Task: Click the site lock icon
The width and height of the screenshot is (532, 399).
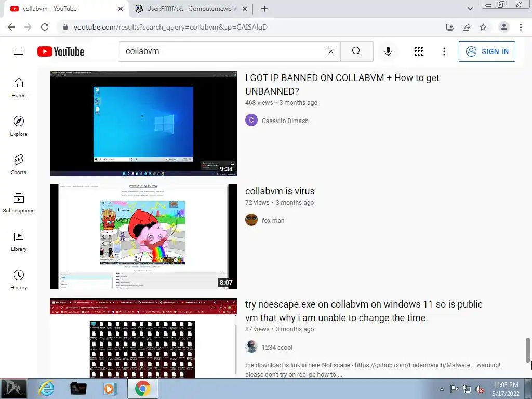Action: click(x=65, y=27)
